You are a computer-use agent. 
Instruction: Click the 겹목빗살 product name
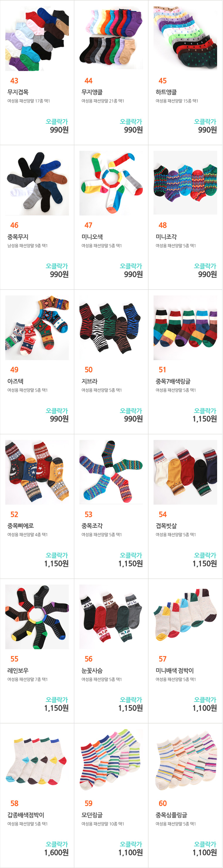166,526
